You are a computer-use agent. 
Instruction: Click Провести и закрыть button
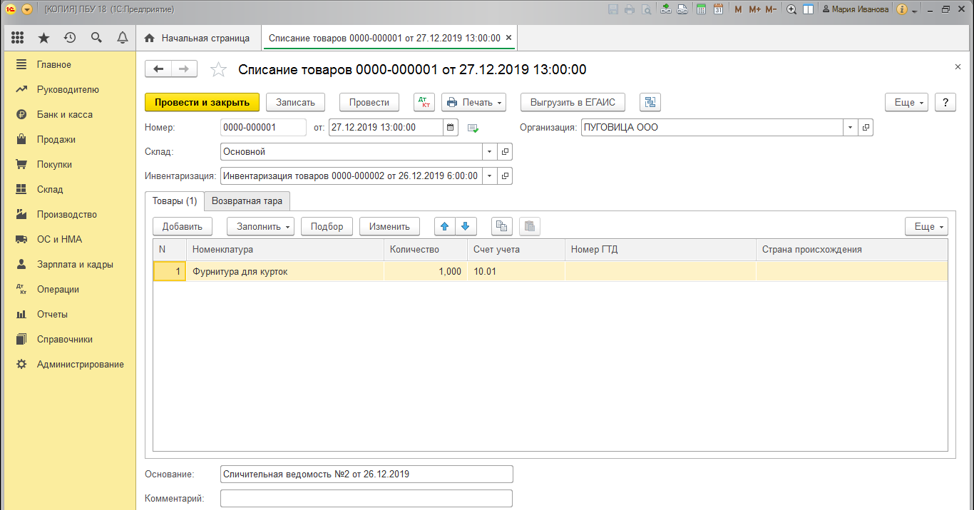point(202,102)
